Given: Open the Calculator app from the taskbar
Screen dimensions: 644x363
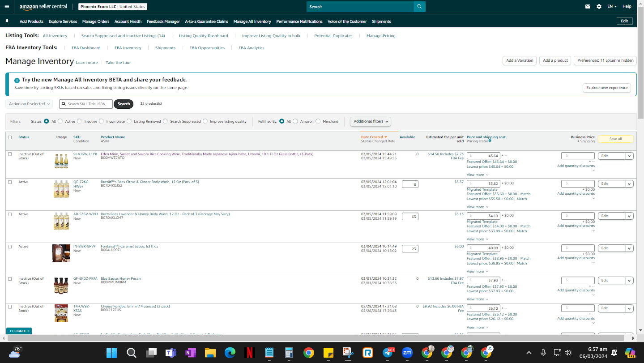Looking at the screenshot, I should point(289,353).
